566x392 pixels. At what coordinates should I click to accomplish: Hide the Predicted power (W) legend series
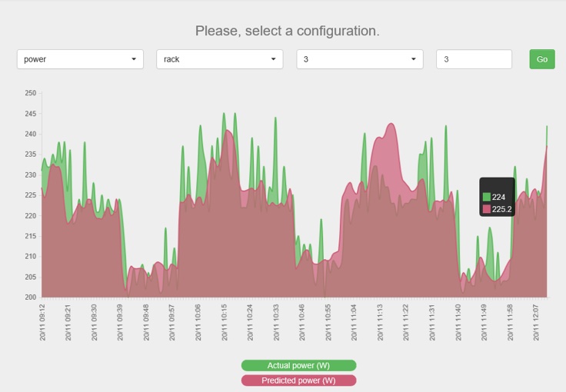pyautogui.click(x=298, y=380)
